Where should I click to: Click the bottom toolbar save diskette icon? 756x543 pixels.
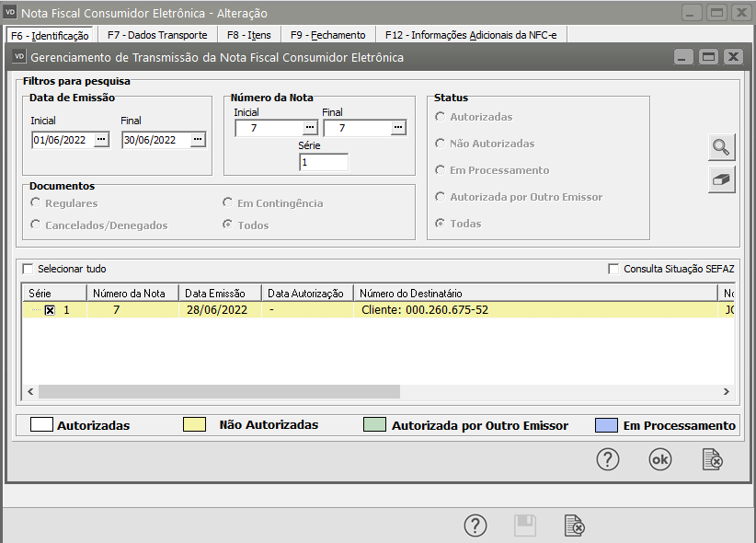pyautogui.click(x=524, y=526)
